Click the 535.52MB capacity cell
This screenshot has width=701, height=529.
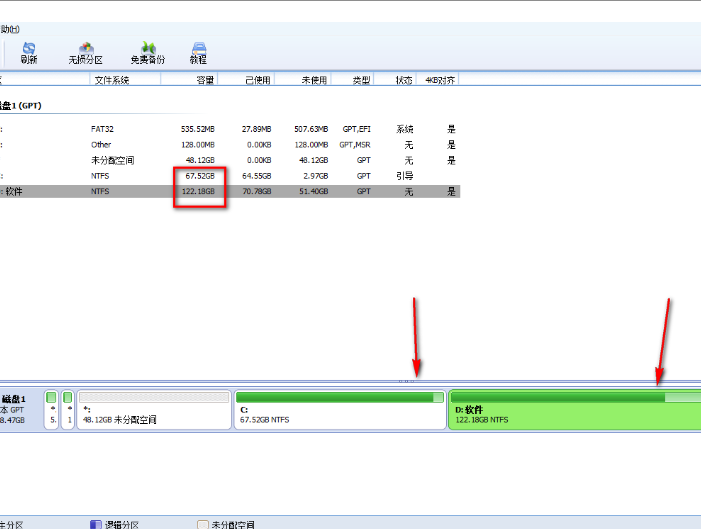click(x=198, y=129)
